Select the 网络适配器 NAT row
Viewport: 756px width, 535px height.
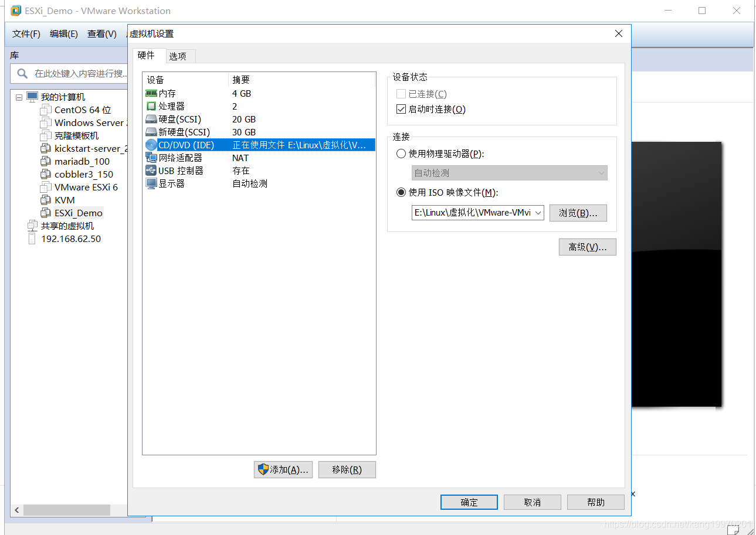pos(259,158)
